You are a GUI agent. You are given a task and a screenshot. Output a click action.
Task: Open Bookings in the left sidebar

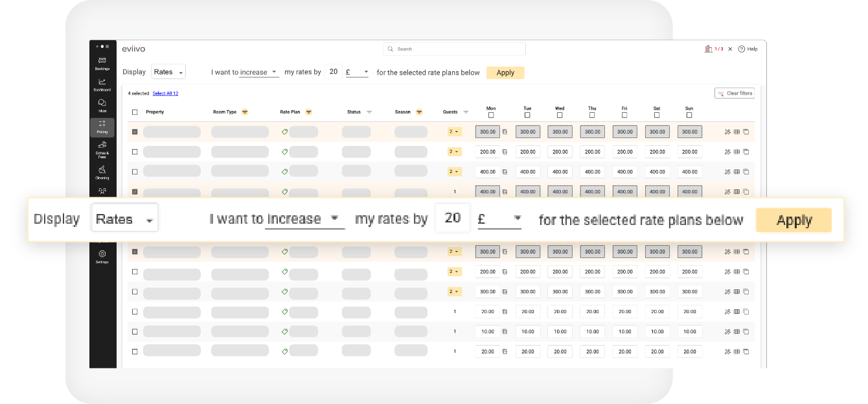(x=102, y=62)
